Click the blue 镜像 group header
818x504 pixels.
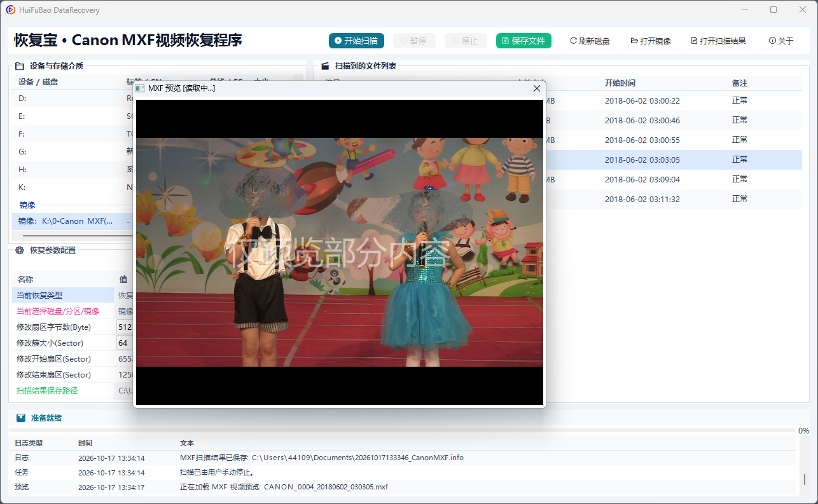(27, 205)
